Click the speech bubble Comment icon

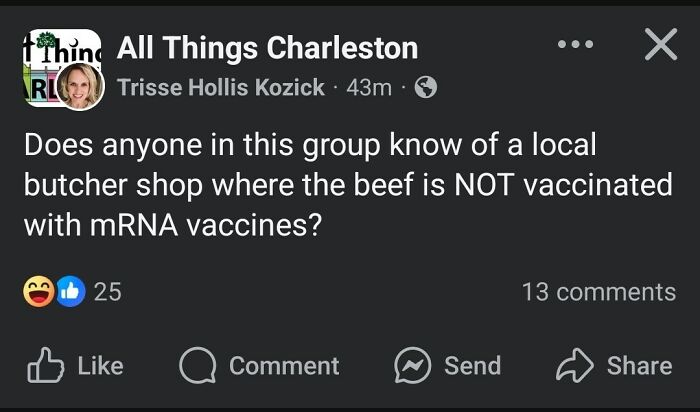coord(197,365)
